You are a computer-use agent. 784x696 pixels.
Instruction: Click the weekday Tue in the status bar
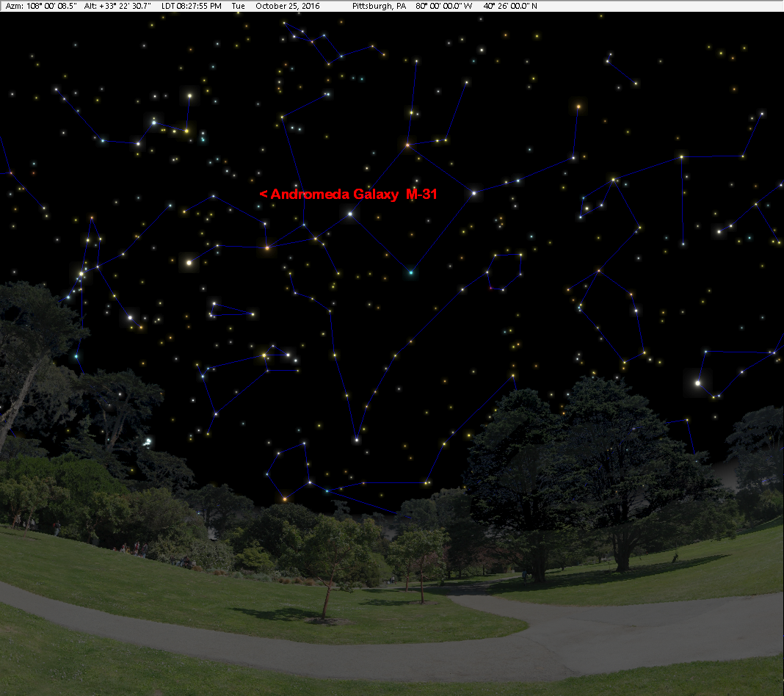pyautogui.click(x=239, y=6)
